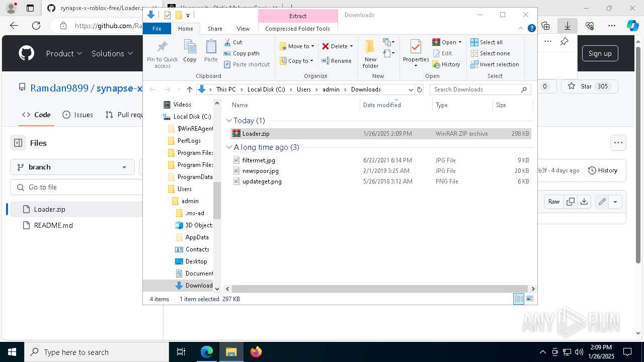Click Sign up on GitHub
The image size is (644, 362).
pyautogui.click(x=600, y=53)
